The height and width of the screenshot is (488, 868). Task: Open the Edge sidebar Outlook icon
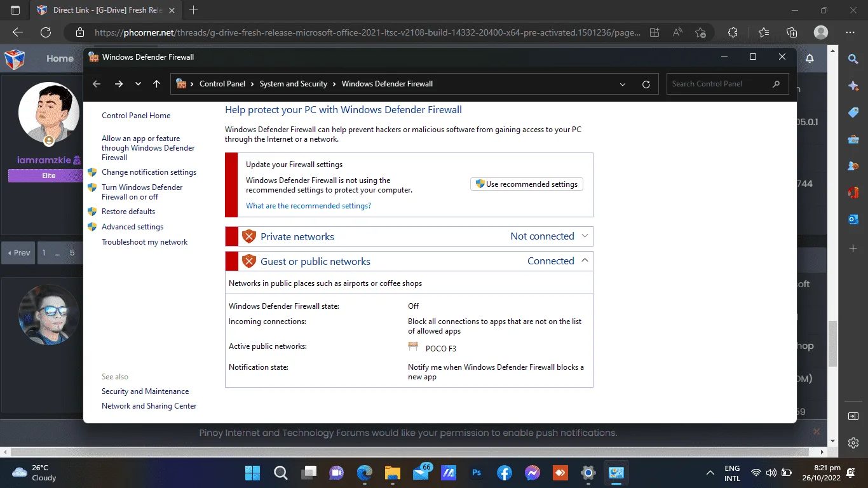point(853,219)
